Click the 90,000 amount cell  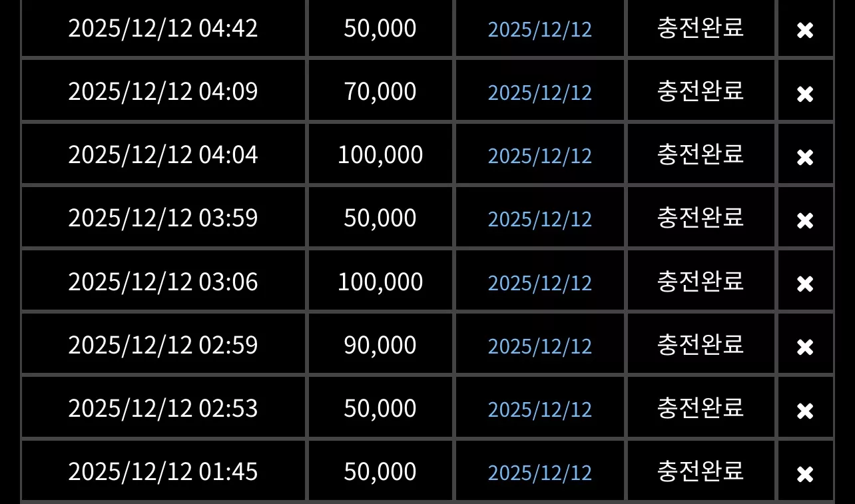(380, 345)
